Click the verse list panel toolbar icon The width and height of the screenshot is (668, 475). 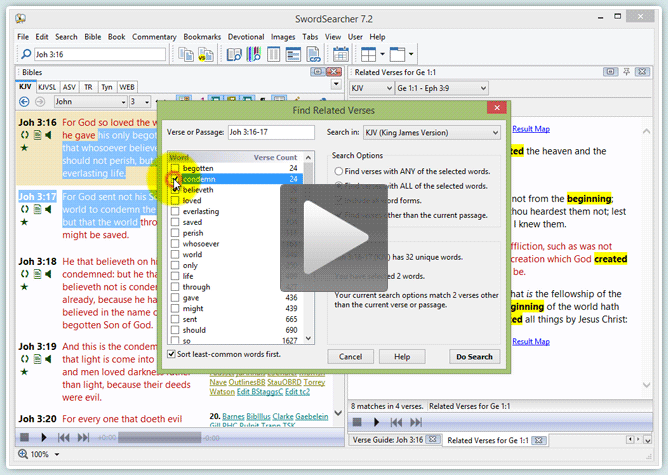coord(293,55)
